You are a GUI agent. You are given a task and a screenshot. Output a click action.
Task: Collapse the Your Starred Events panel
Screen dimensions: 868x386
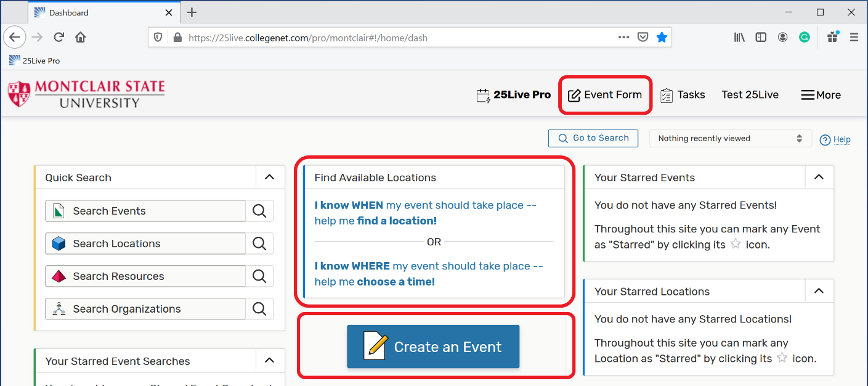(x=819, y=177)
